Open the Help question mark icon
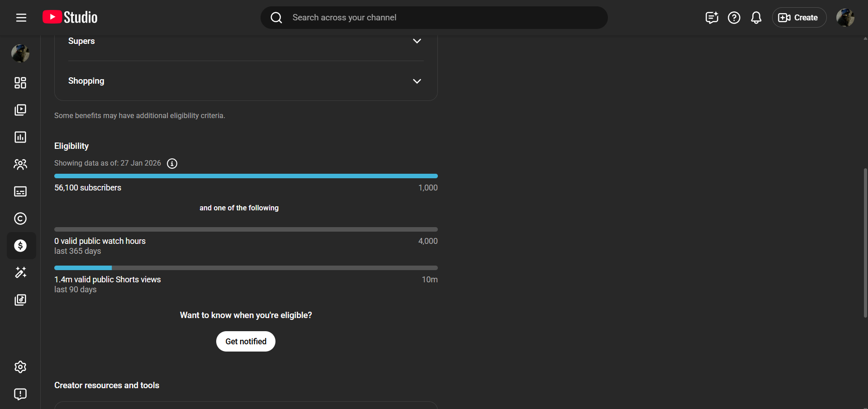Screen dimensions: 868x409 click(734, 18)
